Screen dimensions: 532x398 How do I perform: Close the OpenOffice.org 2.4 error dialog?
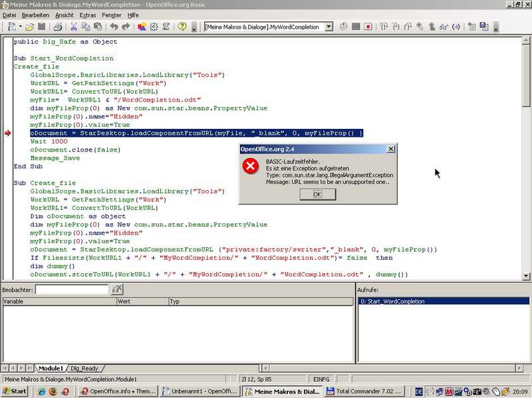click(391, 149)
